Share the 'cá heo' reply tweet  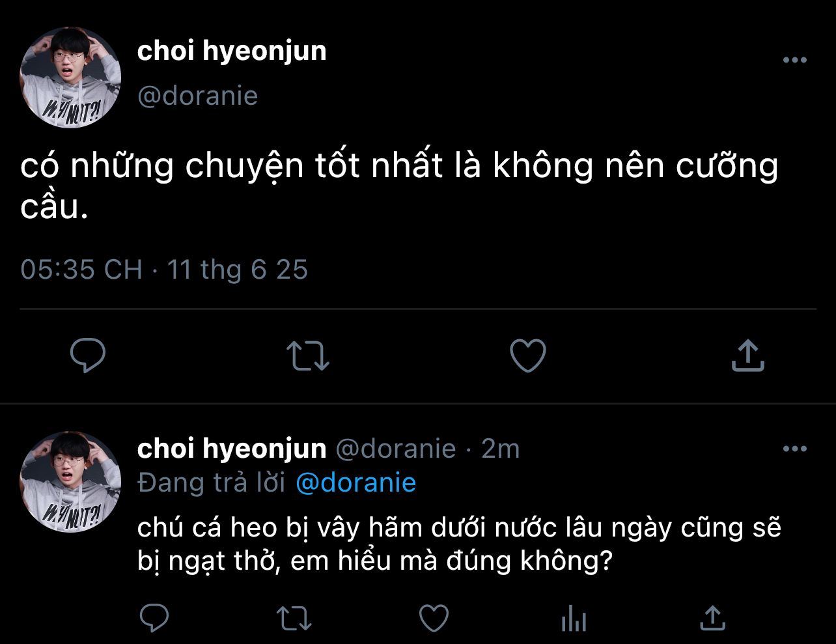click(x=713, y=618)
